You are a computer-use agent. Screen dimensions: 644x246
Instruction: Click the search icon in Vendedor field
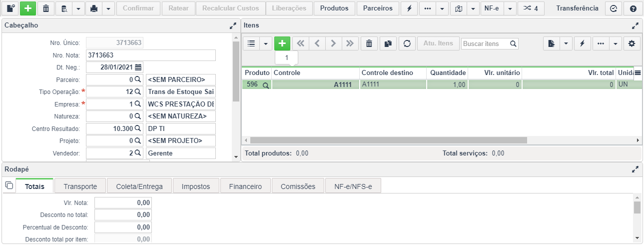[x=137, y=153]
